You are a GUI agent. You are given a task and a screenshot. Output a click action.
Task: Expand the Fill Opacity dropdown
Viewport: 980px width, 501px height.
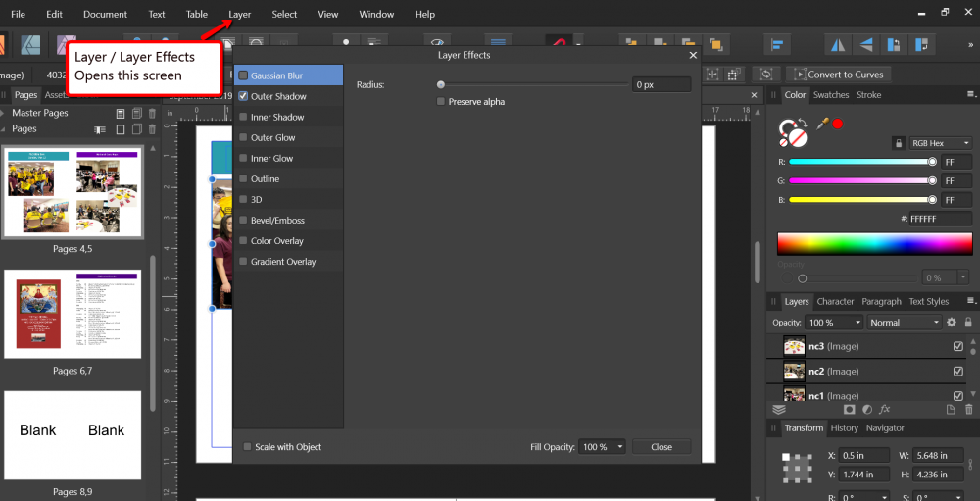pos(601,447)
